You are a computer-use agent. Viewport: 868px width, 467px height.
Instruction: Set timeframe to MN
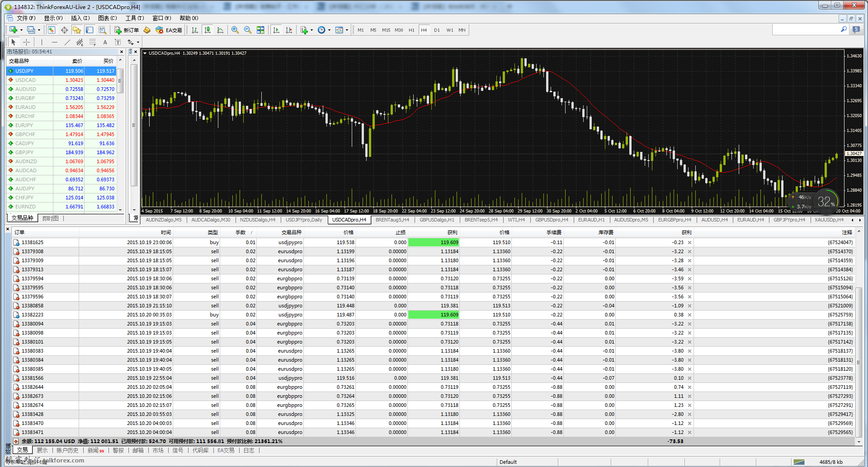[x=462, y=30]
